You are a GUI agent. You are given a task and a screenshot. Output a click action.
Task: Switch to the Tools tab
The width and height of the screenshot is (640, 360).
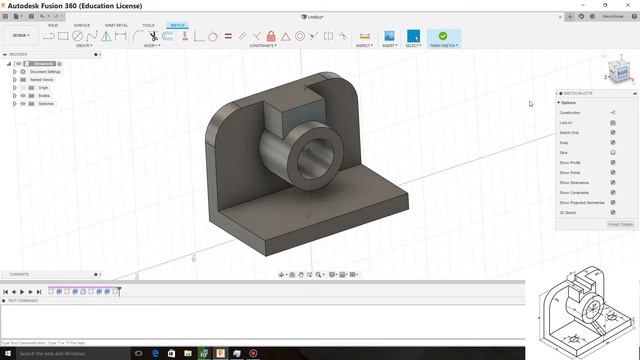(x=148, y=25)
